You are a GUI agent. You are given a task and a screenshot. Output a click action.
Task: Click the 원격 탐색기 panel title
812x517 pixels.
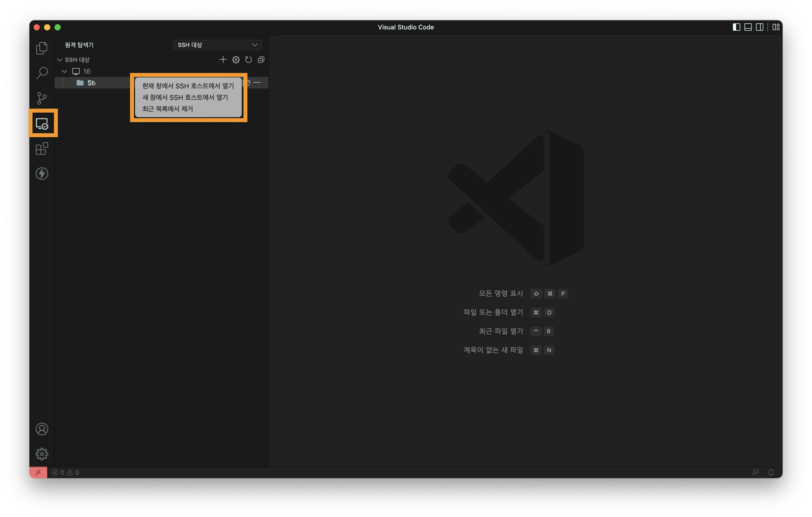pos(79,45)
